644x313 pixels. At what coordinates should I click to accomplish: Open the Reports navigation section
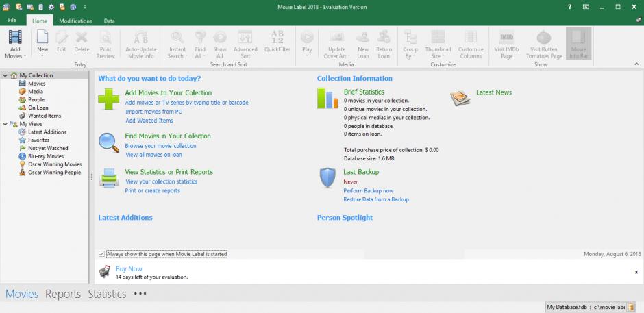click(63, 294)
